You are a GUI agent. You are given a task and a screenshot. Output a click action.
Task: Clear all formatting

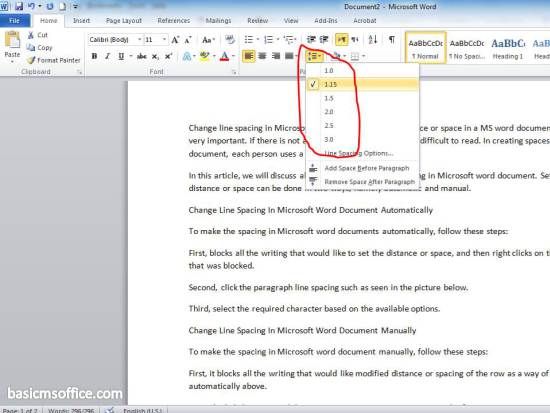[x=230, y=40]
